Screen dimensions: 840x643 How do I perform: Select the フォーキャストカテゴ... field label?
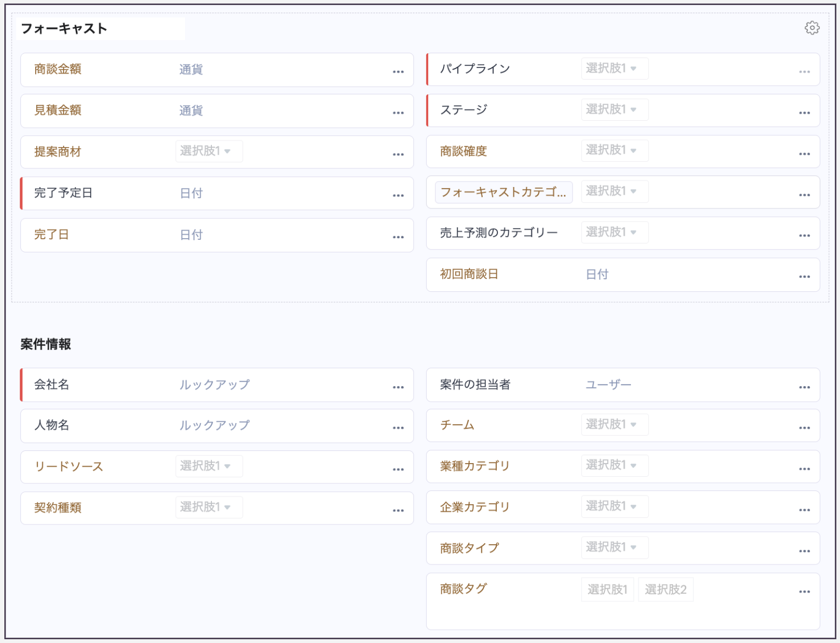503,192
